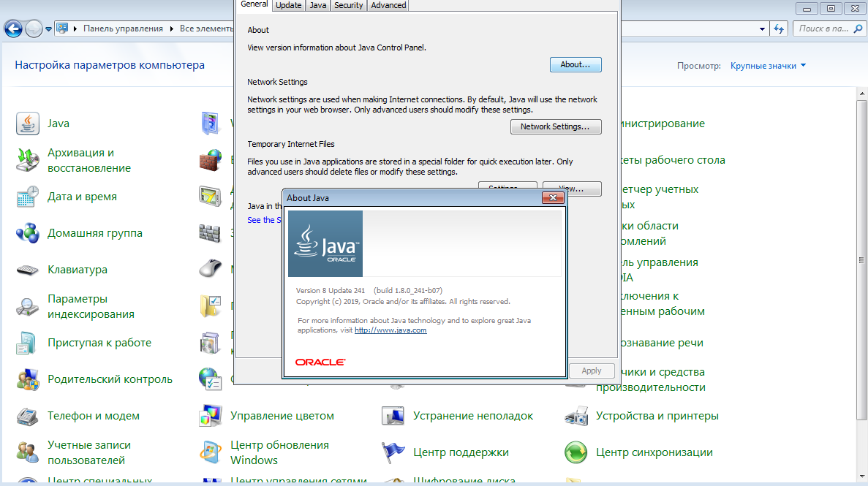Follow the http://www.java.com link

click(x=390, y=330)
